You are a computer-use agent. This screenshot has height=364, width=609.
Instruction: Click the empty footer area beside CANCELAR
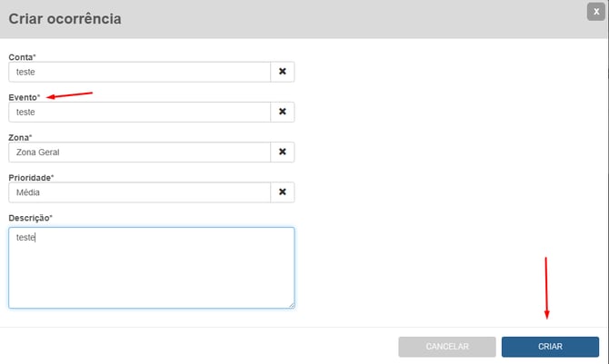pyautogui.click(x=200, y=346)
